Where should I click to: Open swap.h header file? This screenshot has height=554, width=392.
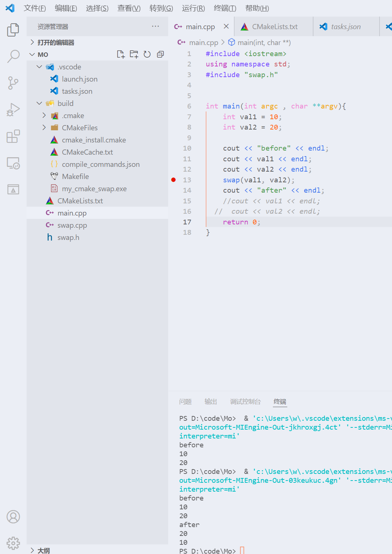(97, 237)
